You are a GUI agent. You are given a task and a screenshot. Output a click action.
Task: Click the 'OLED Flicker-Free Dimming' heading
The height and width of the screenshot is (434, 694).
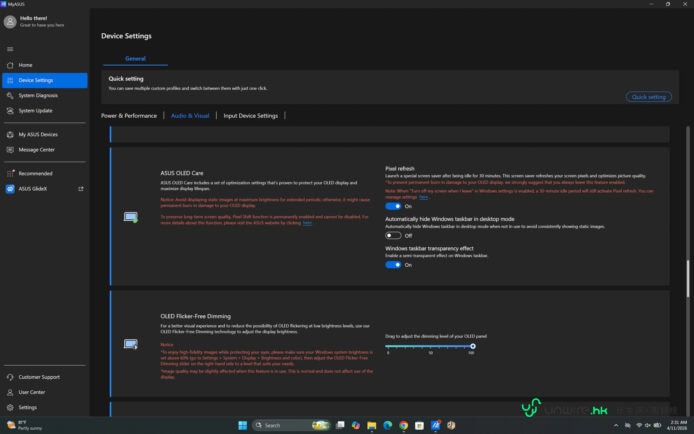click(x=195, y=316)
